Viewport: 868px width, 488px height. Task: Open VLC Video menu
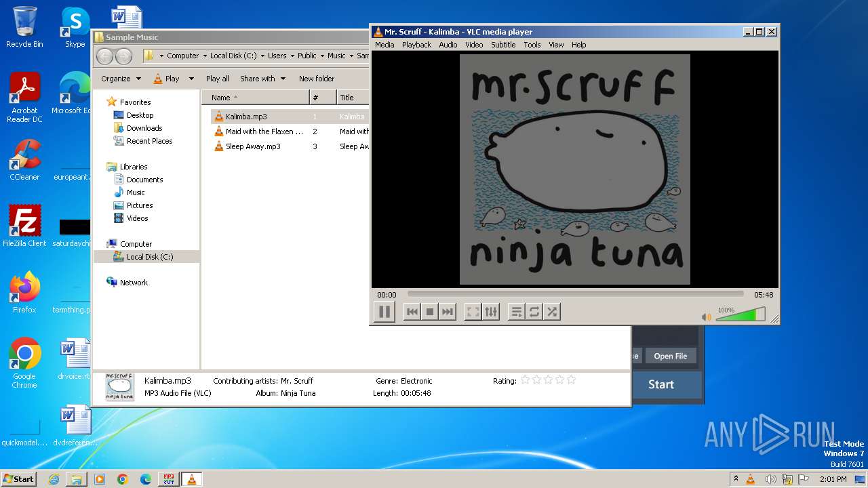pyautogui.click(x=474, y=45)
